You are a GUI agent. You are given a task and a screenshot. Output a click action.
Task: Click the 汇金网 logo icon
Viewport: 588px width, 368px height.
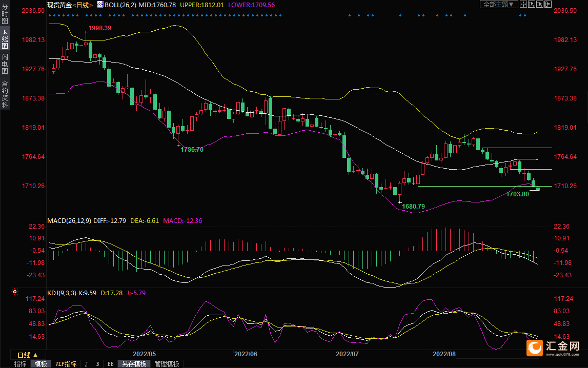tap(535, 348)
